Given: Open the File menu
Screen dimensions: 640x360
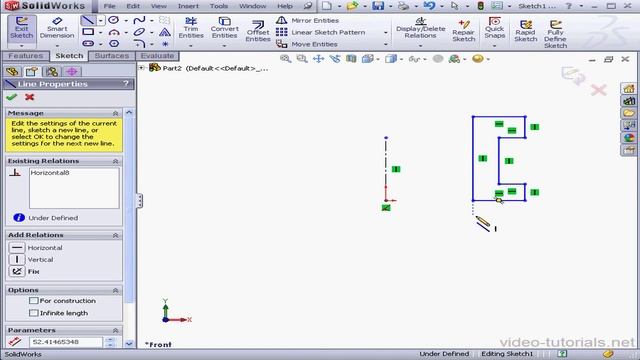Looking at the screenshot, I should pyautogui.click(x=109, y=6).
